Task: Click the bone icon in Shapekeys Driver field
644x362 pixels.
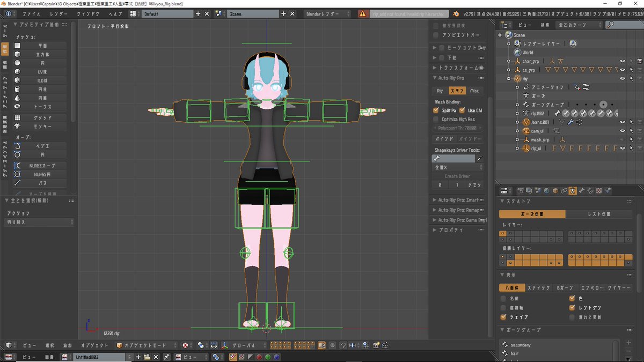Action: coord(437,158)
